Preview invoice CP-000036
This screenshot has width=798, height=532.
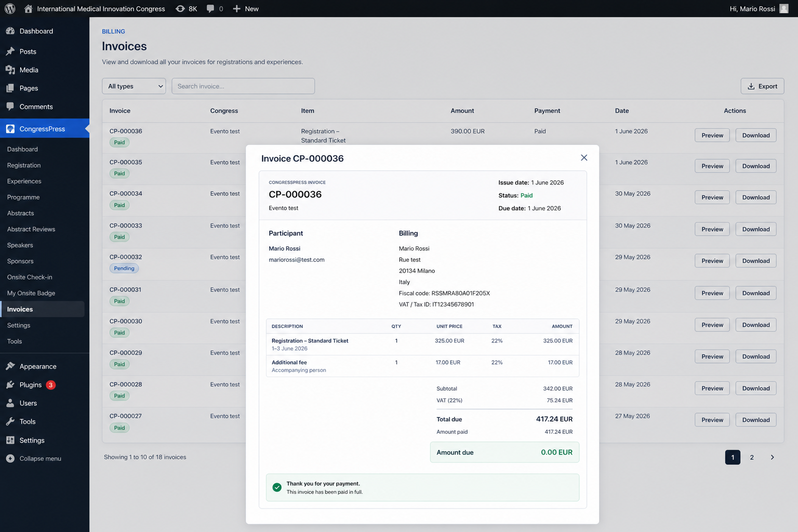point(712,135)
